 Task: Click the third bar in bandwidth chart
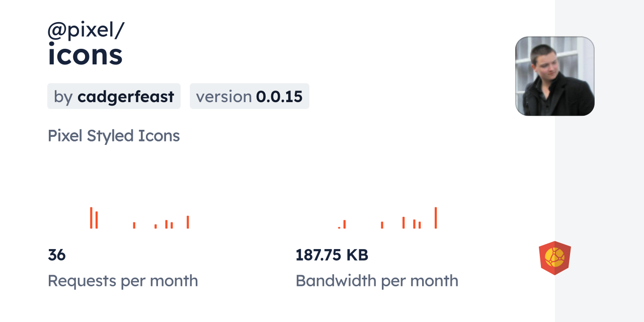(382, 225)
